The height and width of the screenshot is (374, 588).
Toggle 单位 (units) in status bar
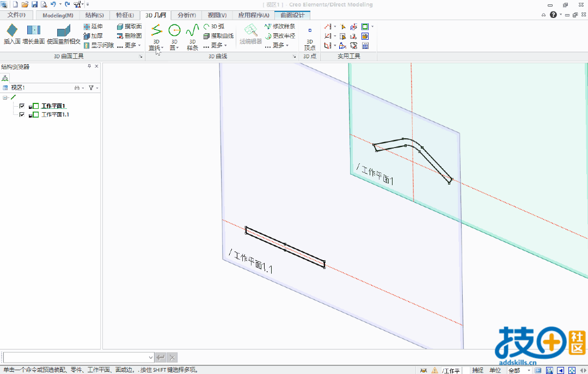[495, 370]
